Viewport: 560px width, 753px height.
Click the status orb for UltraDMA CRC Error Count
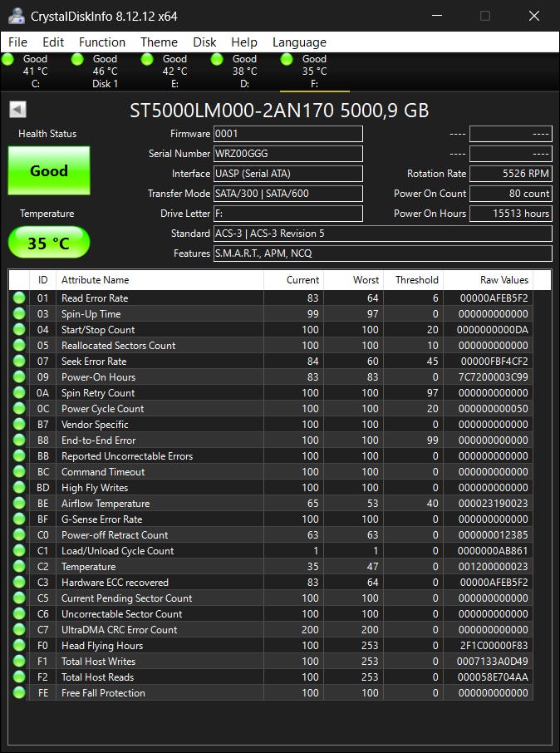point(19,630)
